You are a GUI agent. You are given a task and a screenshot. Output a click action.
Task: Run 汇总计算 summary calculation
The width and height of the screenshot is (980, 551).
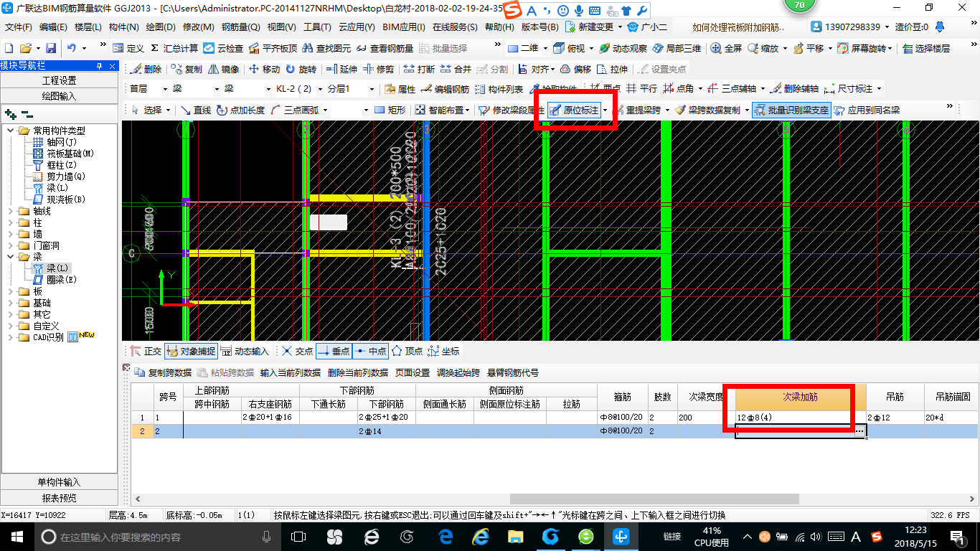point(174,48)
